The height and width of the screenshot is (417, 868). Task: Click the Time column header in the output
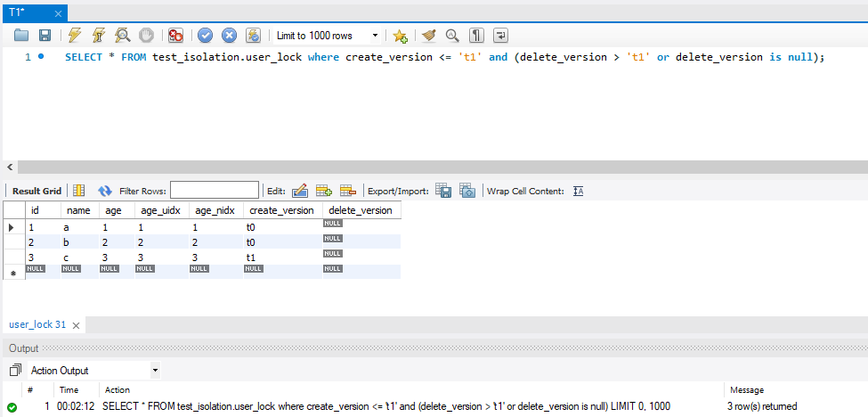tap(69, 390)
